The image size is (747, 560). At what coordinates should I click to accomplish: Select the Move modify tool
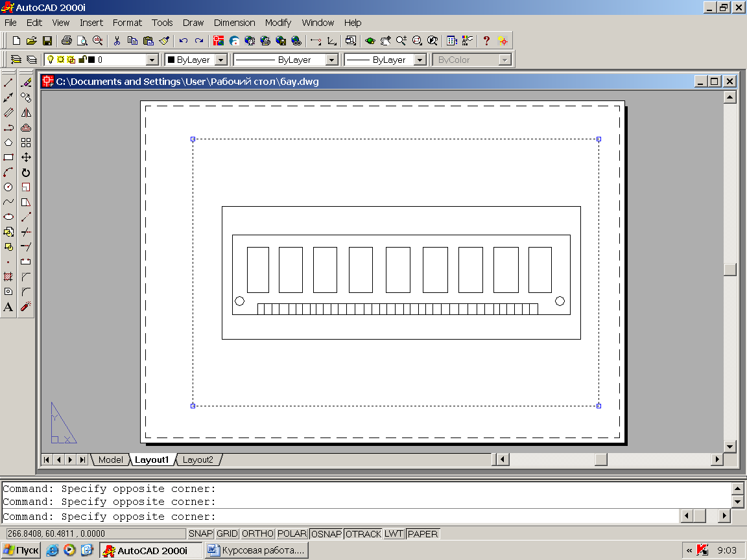point(26,157)
